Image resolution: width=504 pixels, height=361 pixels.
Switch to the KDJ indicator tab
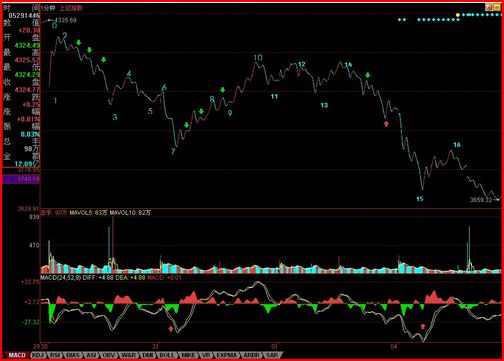(38, 355)
